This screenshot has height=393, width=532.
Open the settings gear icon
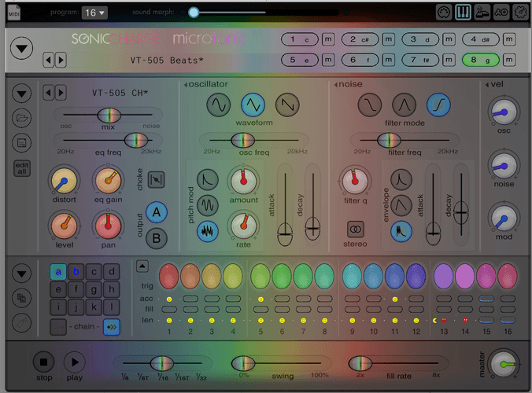(x=520, y=13)
